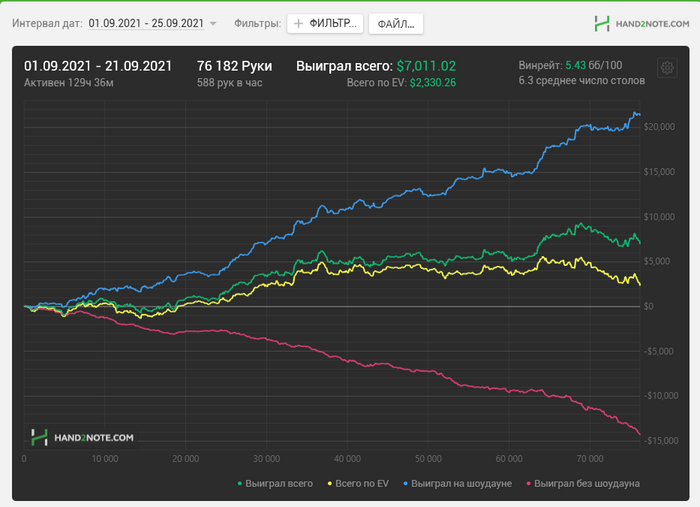Viewport: 700px width, 507px height.
Task: Click the 76 182 Руки hands count
Action: [x=234, y=66]
